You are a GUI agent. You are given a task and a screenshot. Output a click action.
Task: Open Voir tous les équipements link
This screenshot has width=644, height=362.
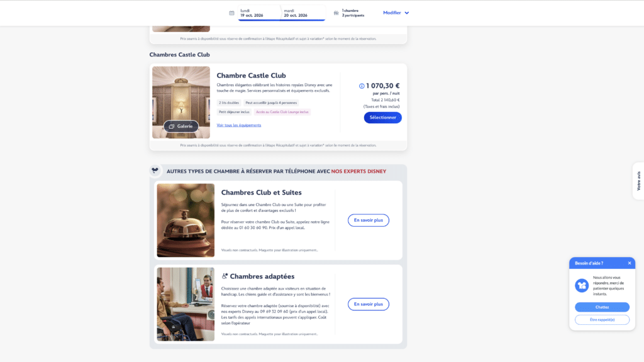tap(239, 125)
